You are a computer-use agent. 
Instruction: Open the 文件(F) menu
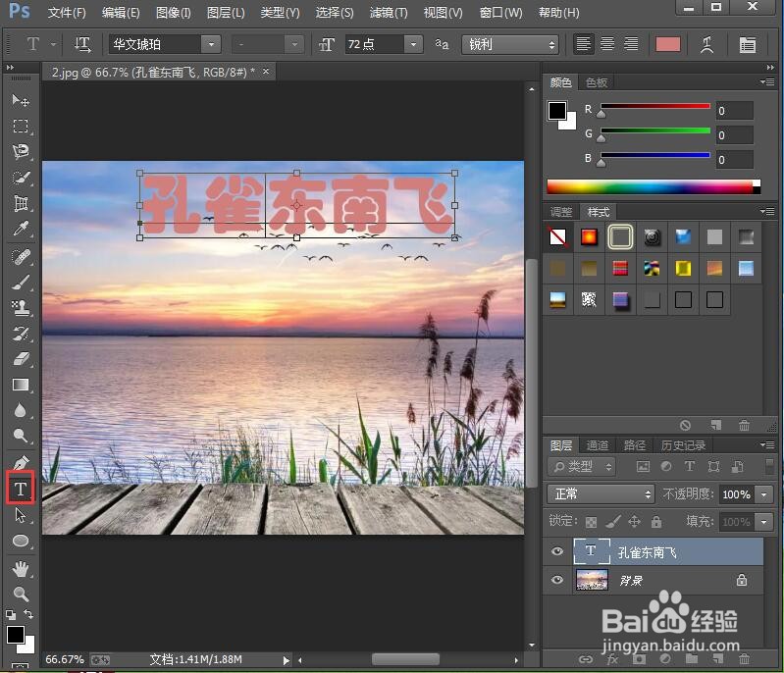click(67, 12)
